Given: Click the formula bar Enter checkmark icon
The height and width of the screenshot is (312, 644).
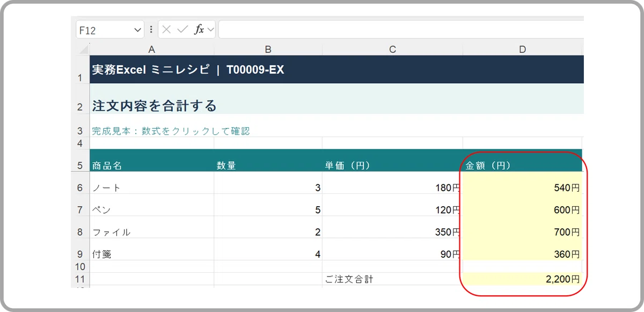Looking at the screenshot, I should (182, 30).
